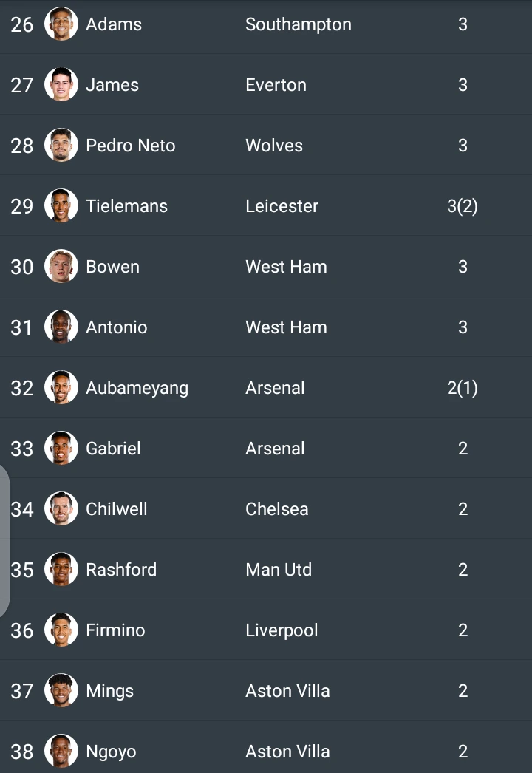Select Pedro Neto's avatar picture
The height and width of the screenshot is (773, 532).
[61, 145]
